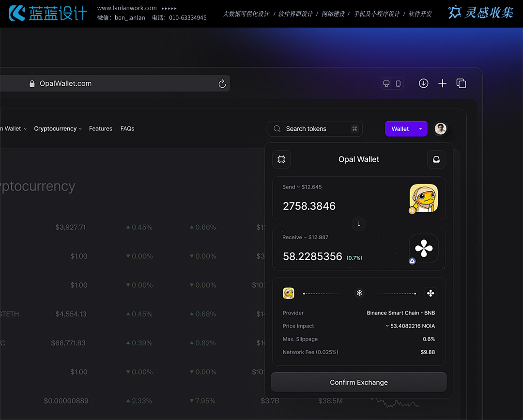This screenshot has height=420, width=523.
Task: Click the browser reload icon
Action: pos(222,84)
